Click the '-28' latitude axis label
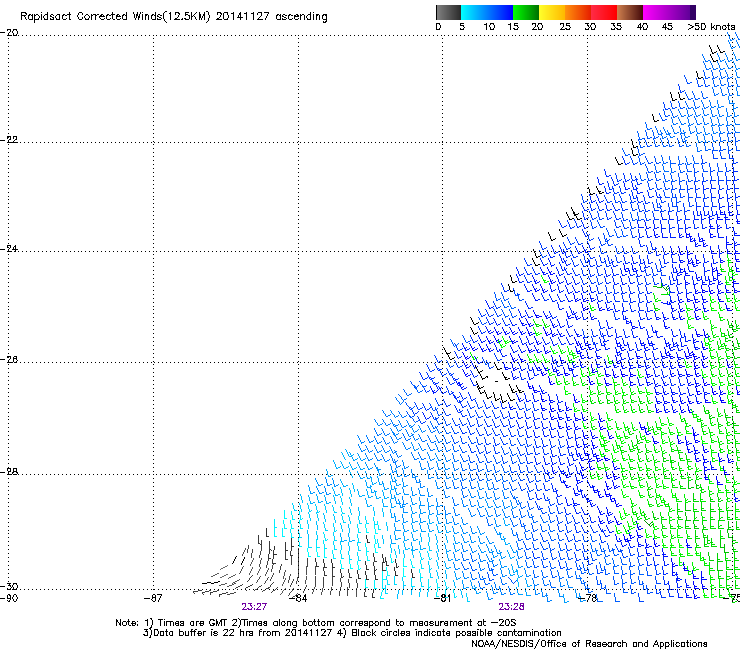 (x=9, y=472)
